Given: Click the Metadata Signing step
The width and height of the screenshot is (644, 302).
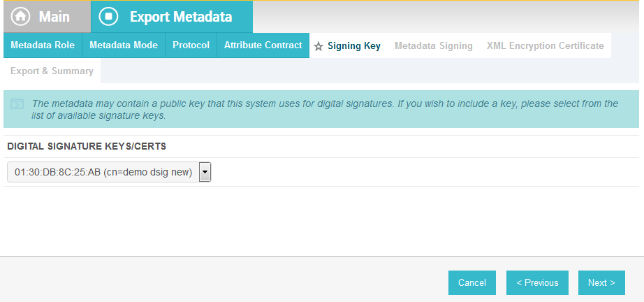Looking at the screenshot, I should point(434,45).
